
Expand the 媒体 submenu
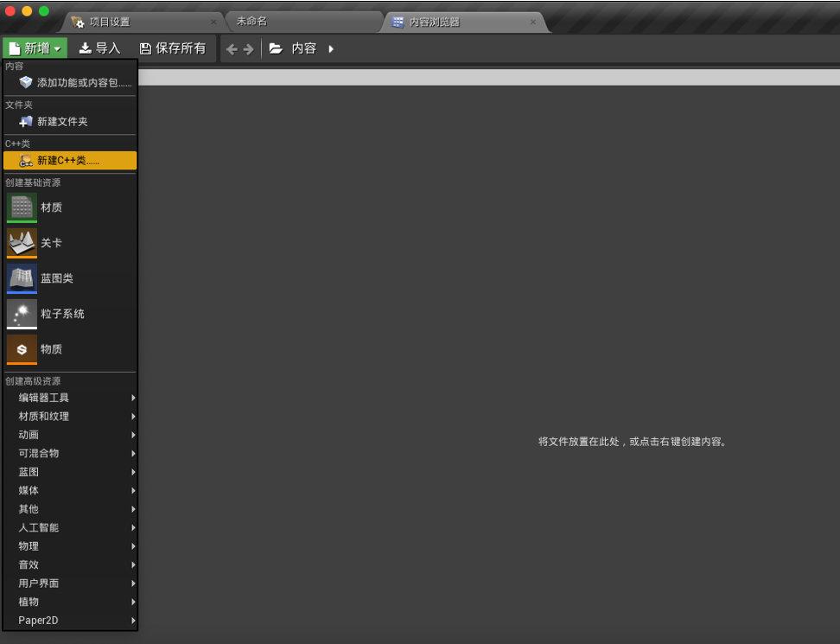click(x=70, y=490)
